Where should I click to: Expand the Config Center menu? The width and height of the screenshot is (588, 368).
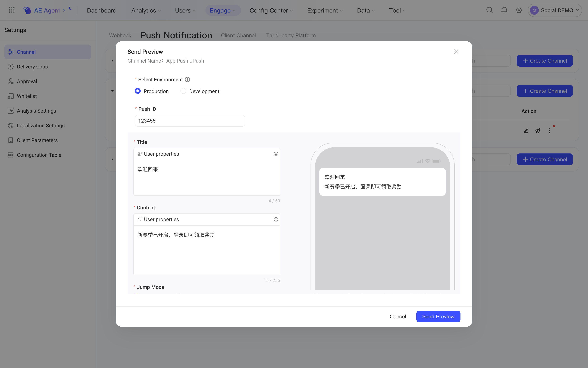tap(271, 10)
